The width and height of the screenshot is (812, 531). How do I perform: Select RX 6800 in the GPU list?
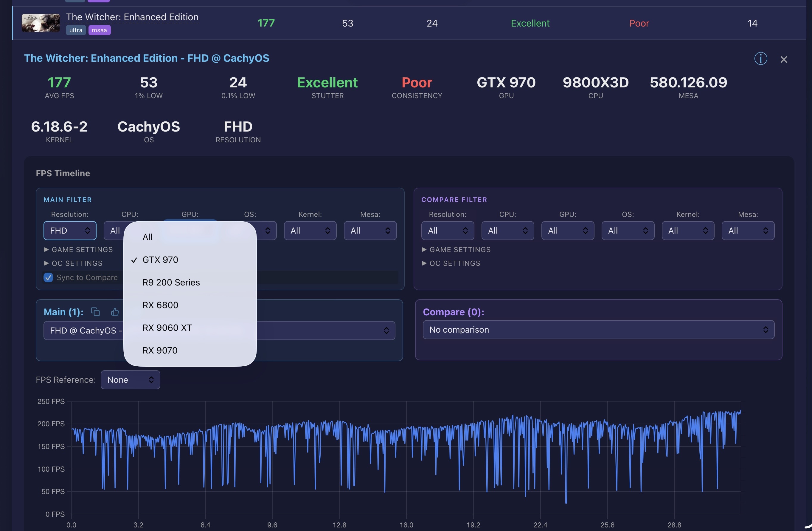(x=160, y=305)
